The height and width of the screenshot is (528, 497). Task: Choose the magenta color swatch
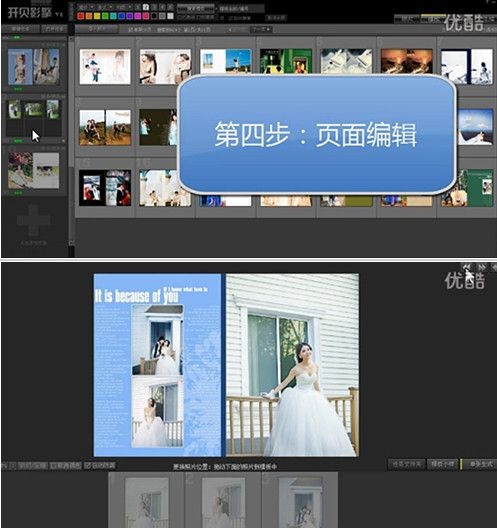click(138, 16)
